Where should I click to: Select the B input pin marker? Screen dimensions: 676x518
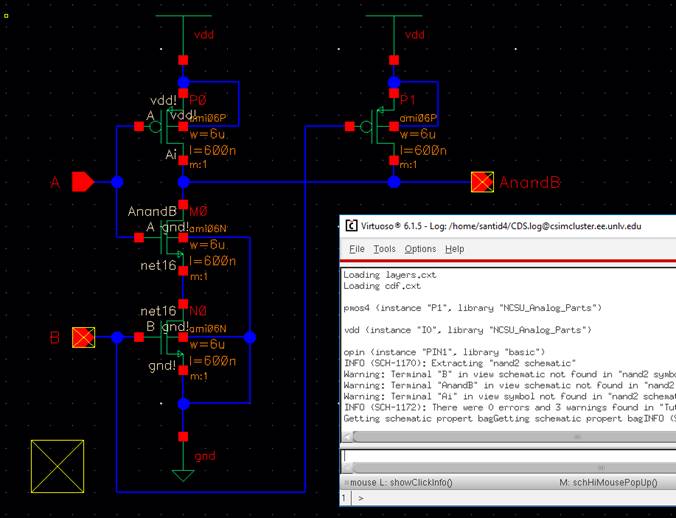click(84, 338)
